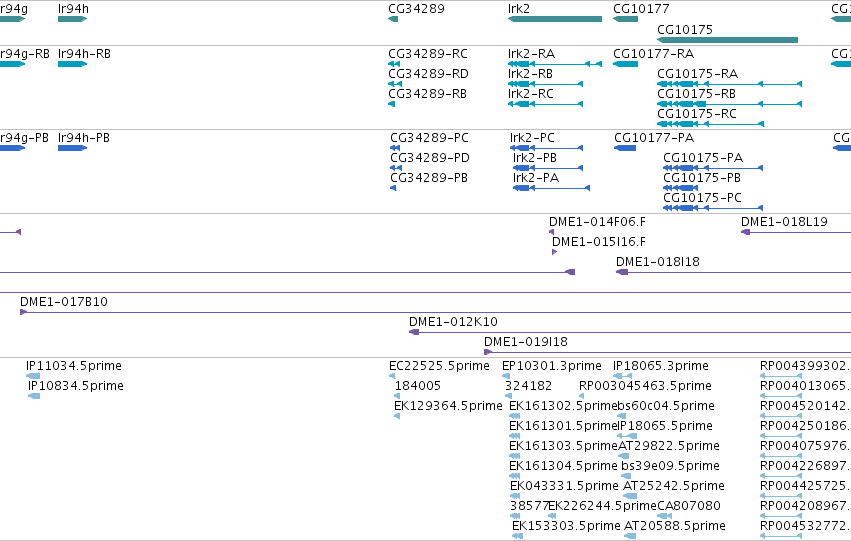Select EST RP003045463.5prime

coord(645,386)
